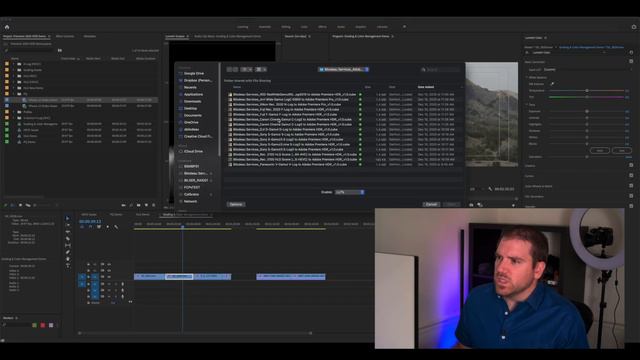Viewport: 640px width, 360px height.
Task: Click the quick export icon at top right
Action: [634, 27]
